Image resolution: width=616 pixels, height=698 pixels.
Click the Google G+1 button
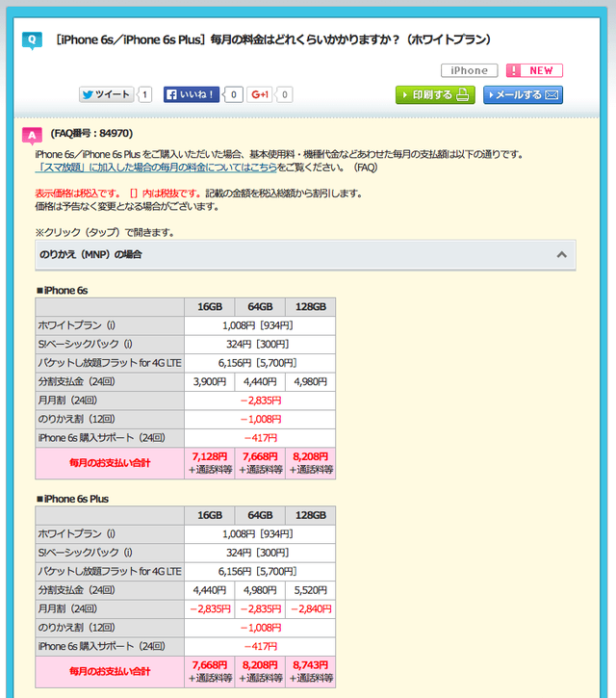point(260,94)
